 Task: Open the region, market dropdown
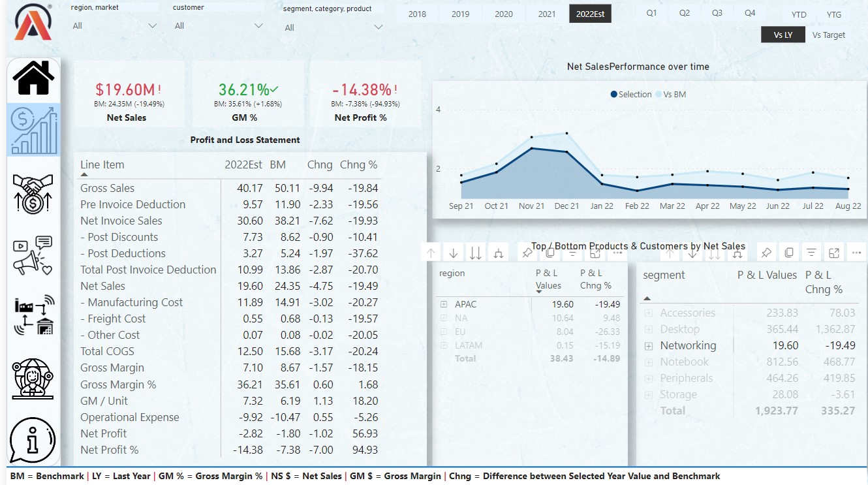point(114,26)
